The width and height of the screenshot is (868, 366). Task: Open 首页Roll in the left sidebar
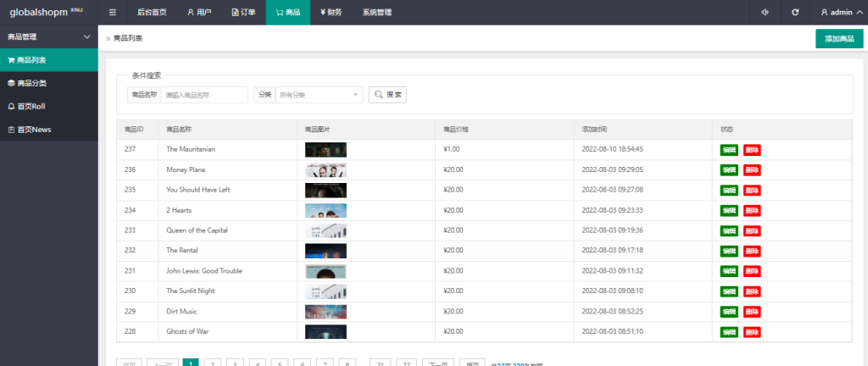(49, 106)
